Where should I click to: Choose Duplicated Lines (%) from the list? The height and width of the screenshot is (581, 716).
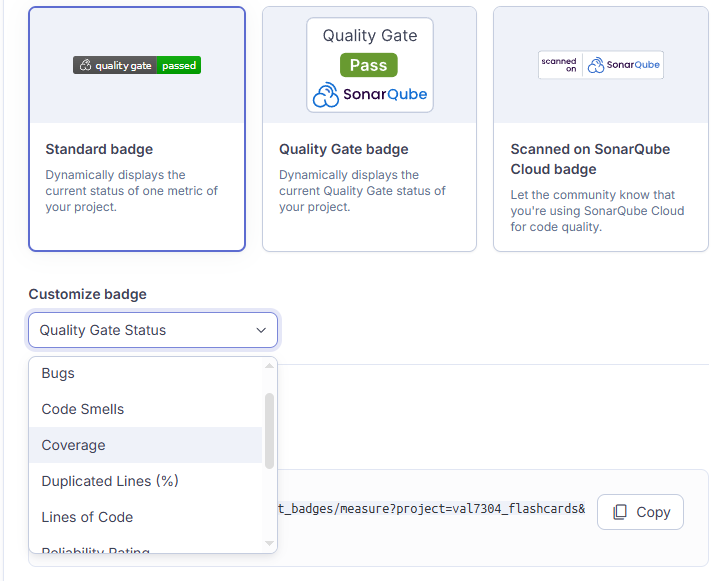(x=145, y=481)
